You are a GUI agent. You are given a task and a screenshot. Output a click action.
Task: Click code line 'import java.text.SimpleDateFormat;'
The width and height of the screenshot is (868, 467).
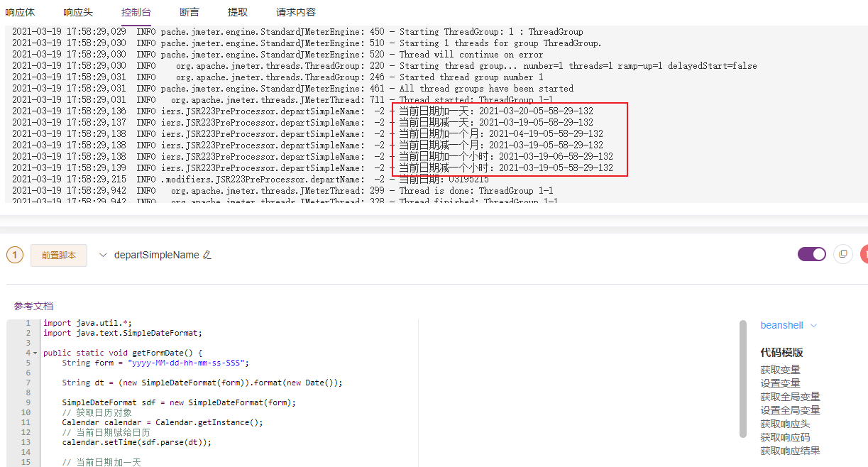click(123, 333)
